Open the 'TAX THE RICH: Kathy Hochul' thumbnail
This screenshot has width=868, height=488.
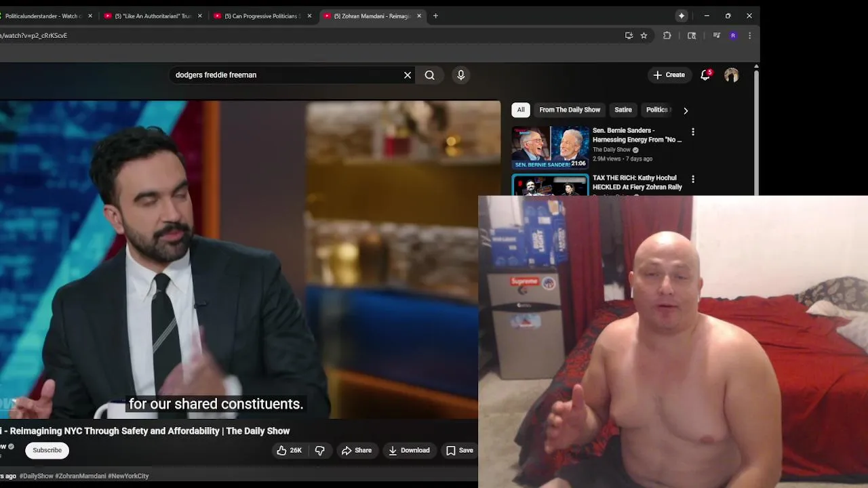pyautogui.click(x=550, y=185)
